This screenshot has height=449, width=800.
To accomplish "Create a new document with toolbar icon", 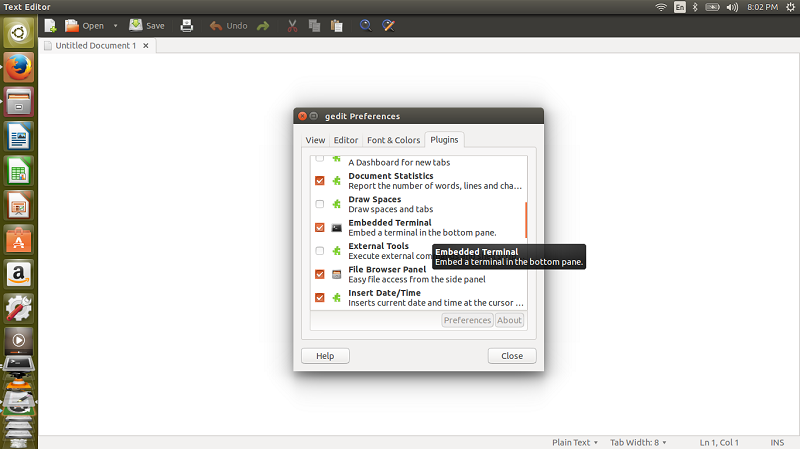I will [50, 26].
